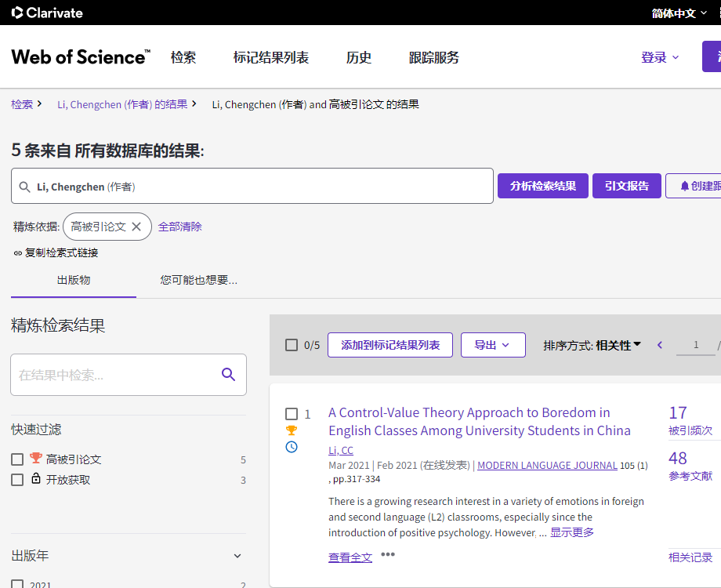Screen dimensions: 721x588
Task: Remove the 高被引论文 filter chip
Action: click(136, 227)
